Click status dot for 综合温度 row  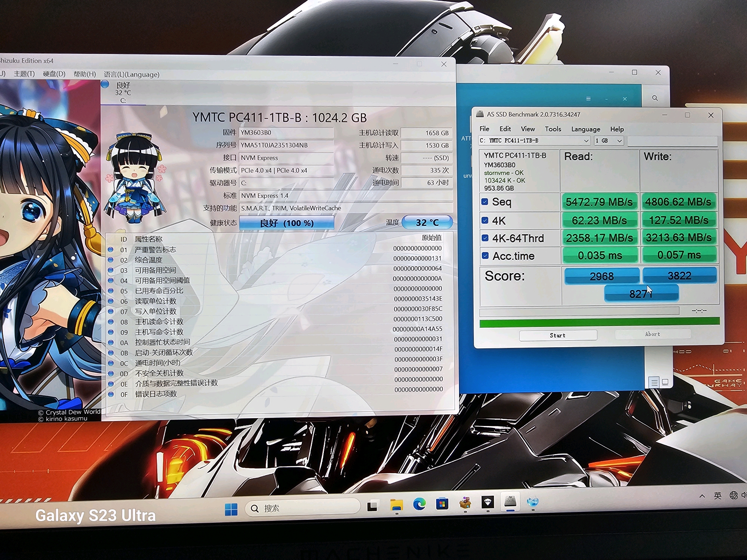coord(111,259)
